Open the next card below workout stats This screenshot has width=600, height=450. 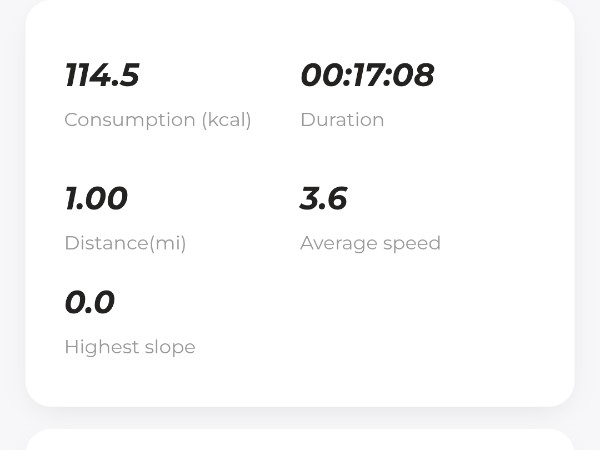[x=300, y=440]
